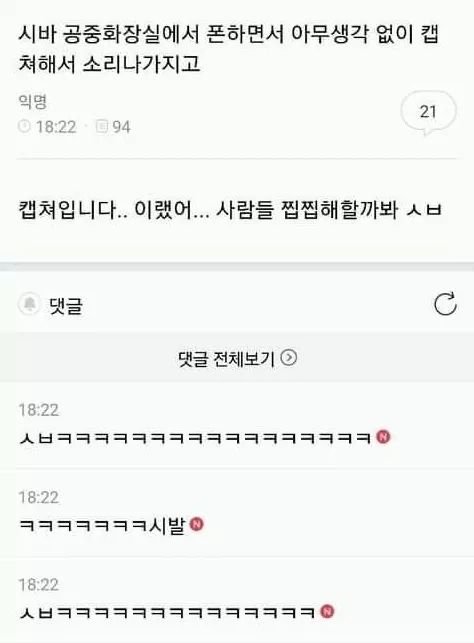
Task: Click the post body text 캡쳐입니다
Action: coord(230,210)
